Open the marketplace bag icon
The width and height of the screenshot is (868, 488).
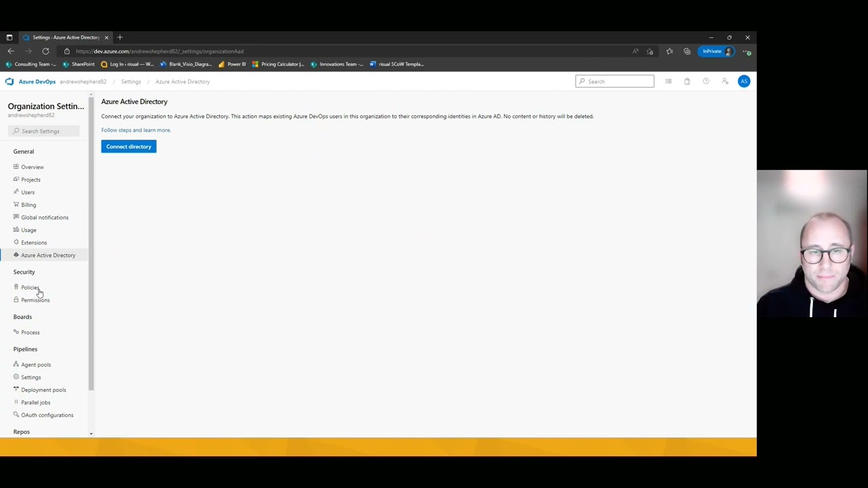[687, 81]
